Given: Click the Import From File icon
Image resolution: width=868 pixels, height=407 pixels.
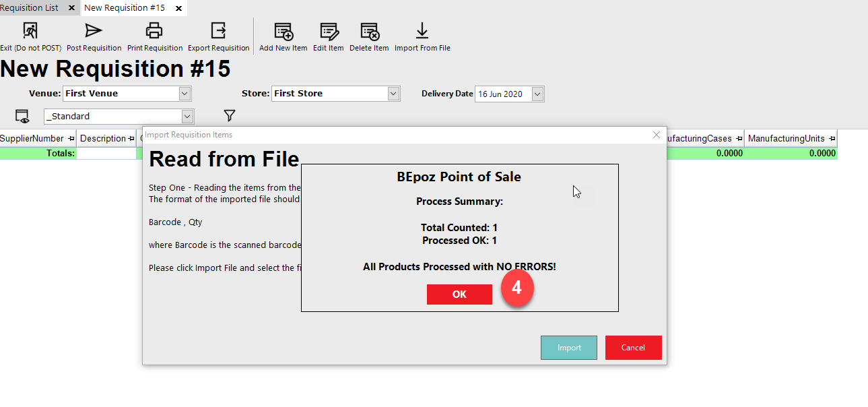Looking at the screenshot, I should pyautogui.click(x=422, y=31).
